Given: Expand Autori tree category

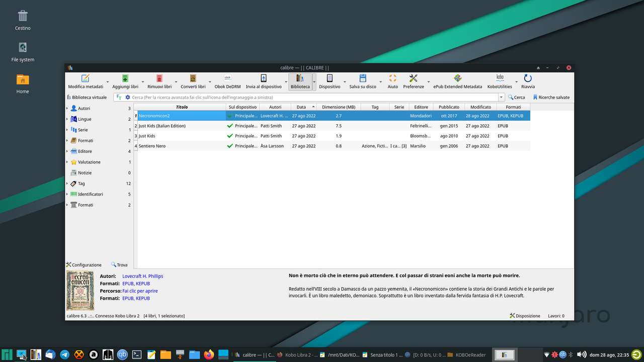Looking at the screenshot, I should tap(67, 108).
